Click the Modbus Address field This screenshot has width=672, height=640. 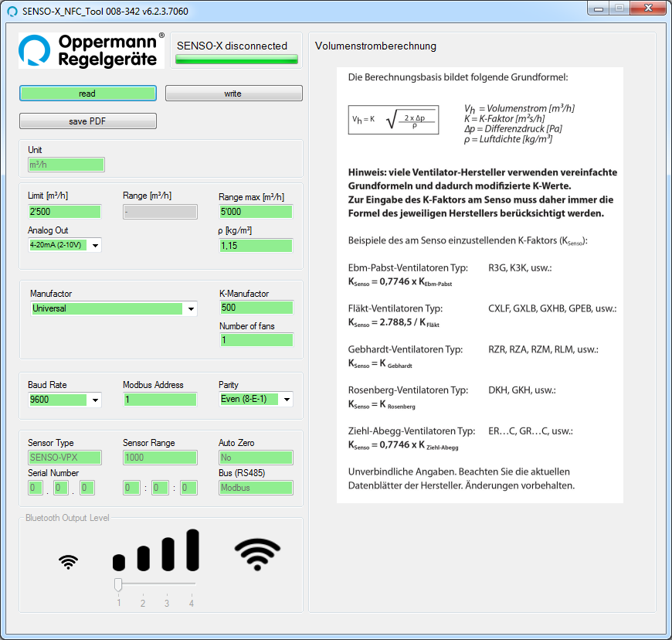point(160,400)
